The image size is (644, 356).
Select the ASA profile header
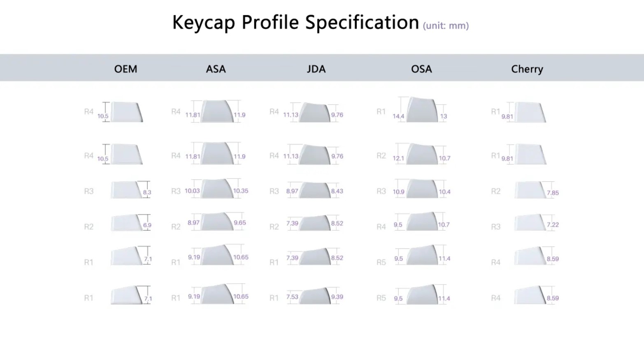216,69
